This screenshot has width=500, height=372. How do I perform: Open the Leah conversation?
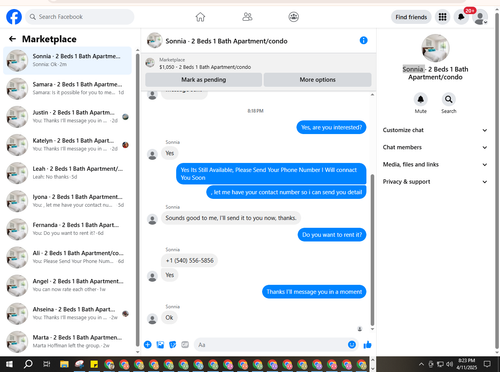coord(67,173)
